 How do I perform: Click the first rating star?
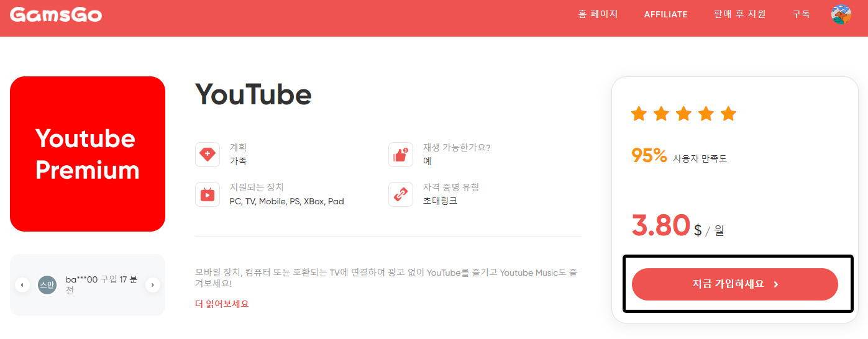point(639,114)
